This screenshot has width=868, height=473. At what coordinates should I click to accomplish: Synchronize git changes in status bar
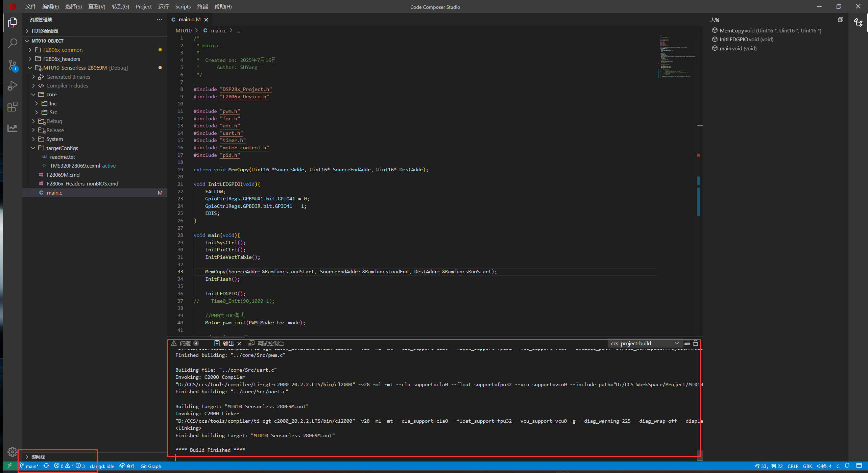tap(46, 466)
